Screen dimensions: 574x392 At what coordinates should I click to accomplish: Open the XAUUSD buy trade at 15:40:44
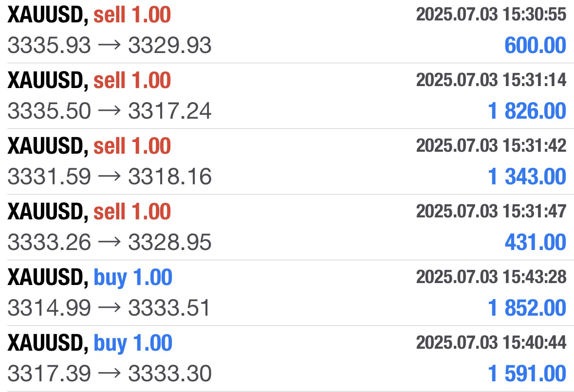click(287, 359)
